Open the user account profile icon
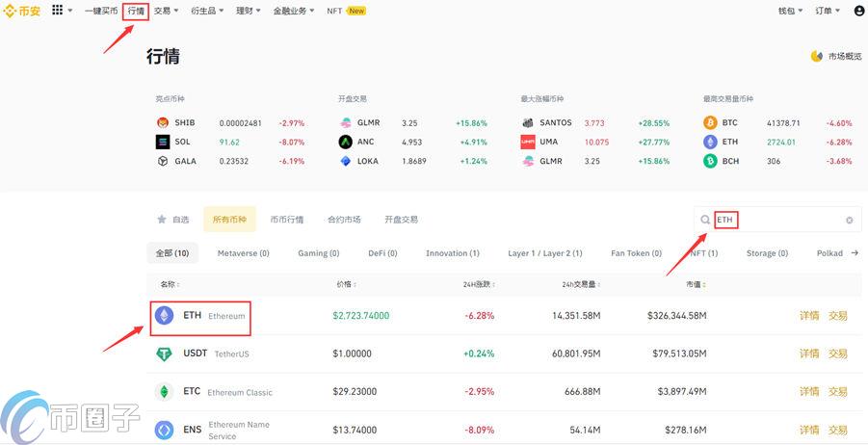Screen dimensions: 868x445 [x=858, y=11]
